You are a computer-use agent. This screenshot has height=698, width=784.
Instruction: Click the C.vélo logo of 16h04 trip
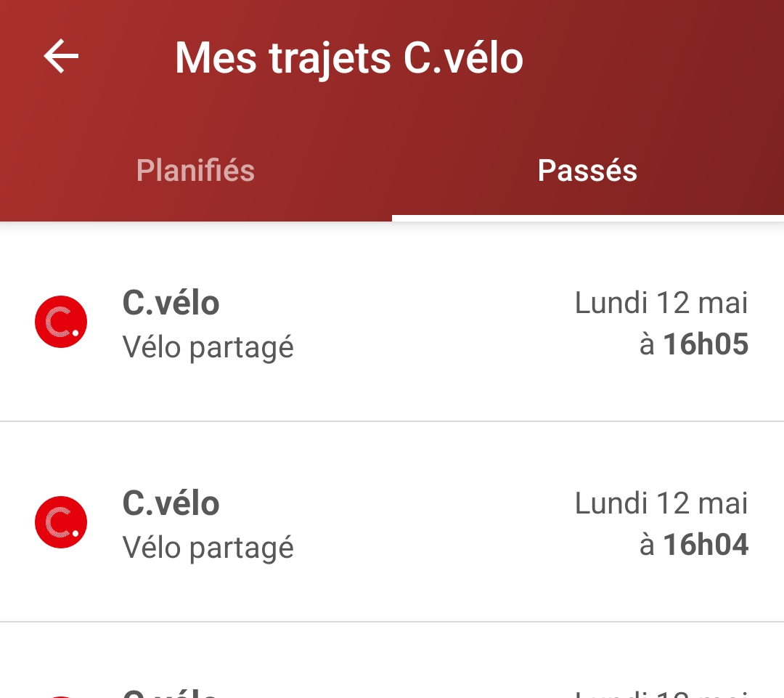coord(61,522)
